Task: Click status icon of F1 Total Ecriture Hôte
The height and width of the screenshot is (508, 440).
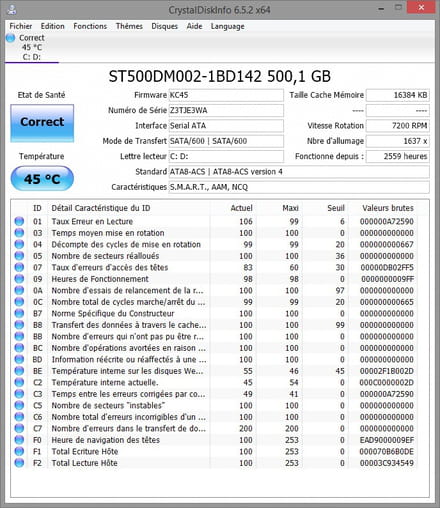Action: click(19, 451)
